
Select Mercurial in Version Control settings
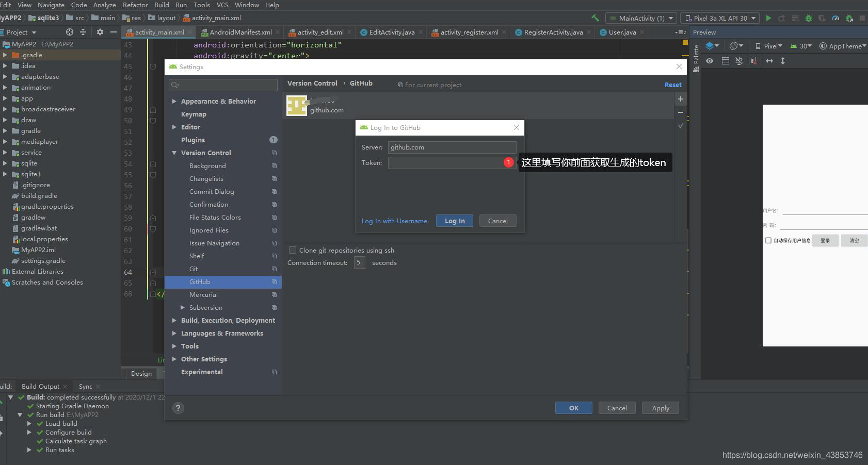click(x=203, y=295)
